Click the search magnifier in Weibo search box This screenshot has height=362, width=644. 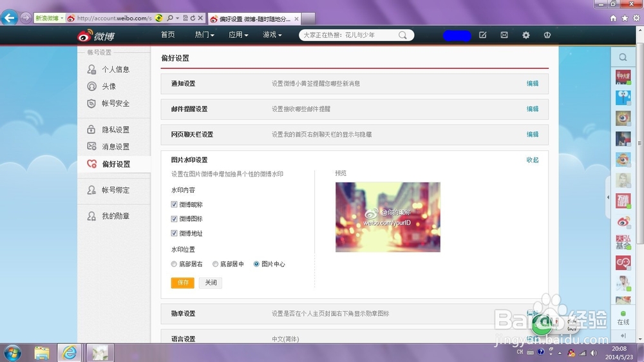coord(402,35)
